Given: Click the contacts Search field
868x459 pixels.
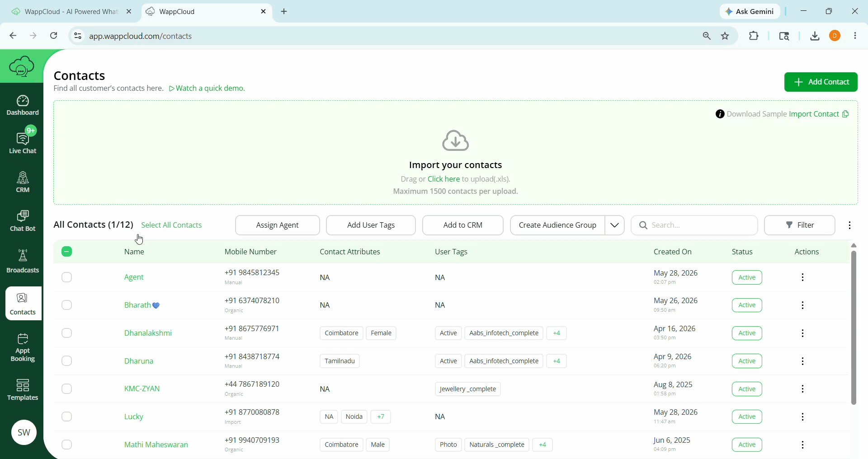Looking at the screenshot, I should tap(694, 225).
